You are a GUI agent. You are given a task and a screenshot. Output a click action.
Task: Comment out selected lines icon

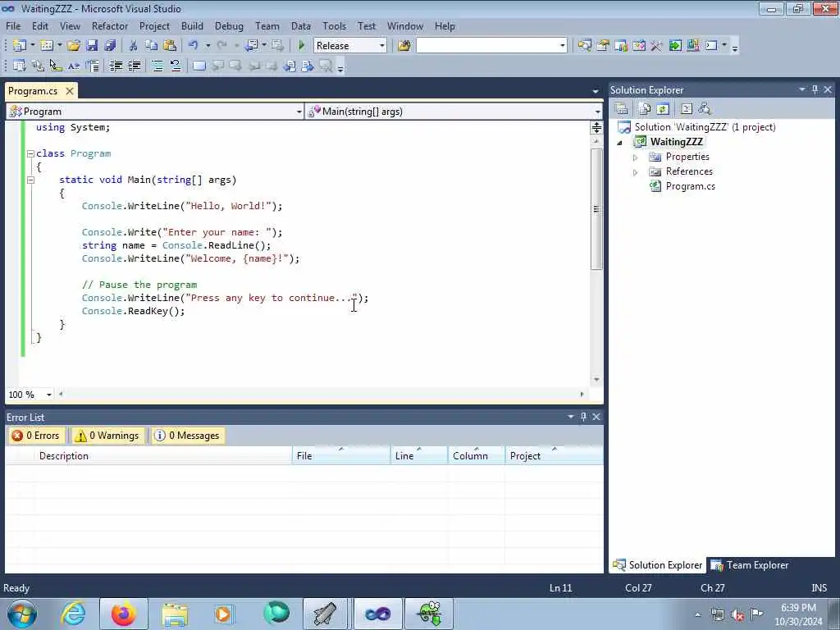click(x=157, y=66)
